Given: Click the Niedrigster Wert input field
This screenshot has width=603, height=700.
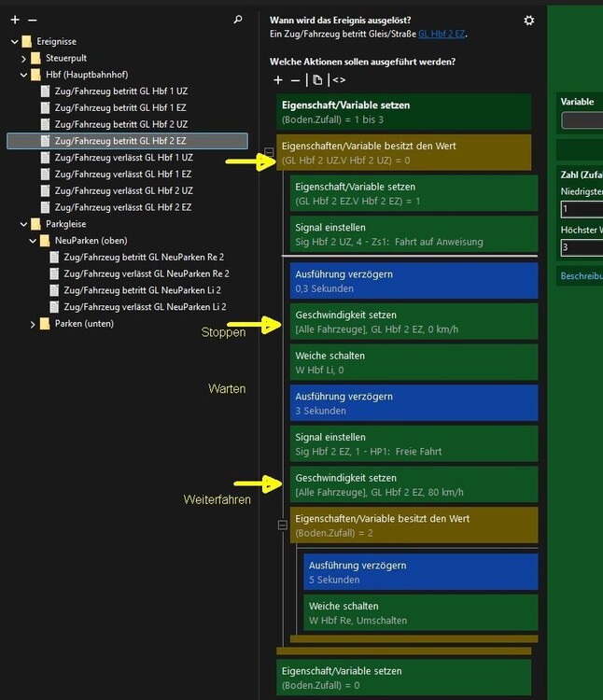Looking at the screenshot, I should (582, 209).
